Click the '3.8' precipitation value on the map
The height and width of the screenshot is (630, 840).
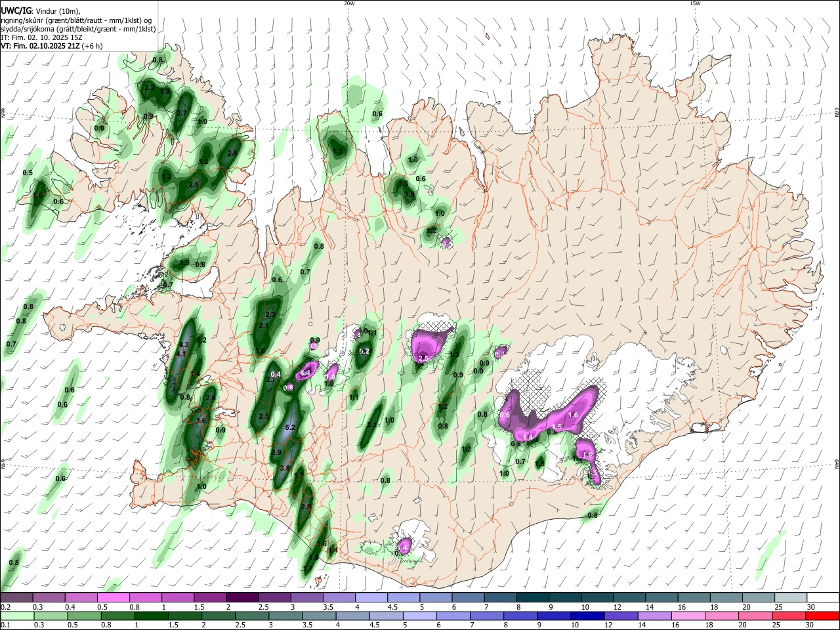(285, 468)
